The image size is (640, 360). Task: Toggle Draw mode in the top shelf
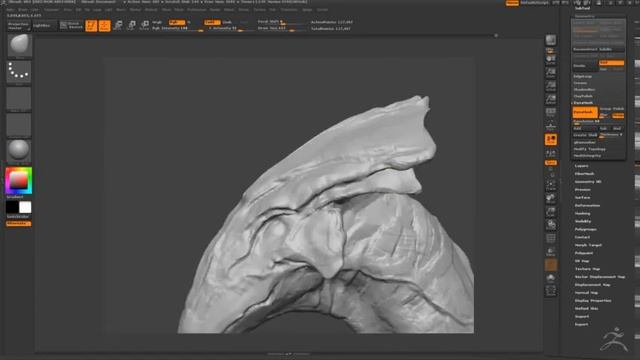[x=104, y=25]
